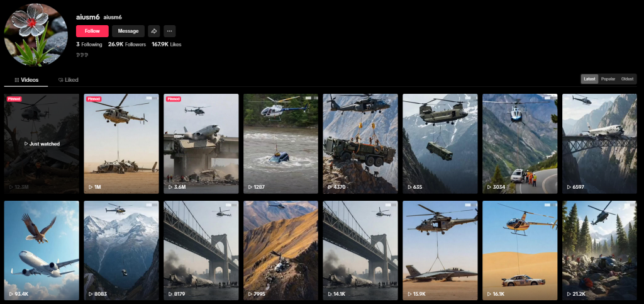
Task: Open the Videos tab
Action: (x=26, y=80)
